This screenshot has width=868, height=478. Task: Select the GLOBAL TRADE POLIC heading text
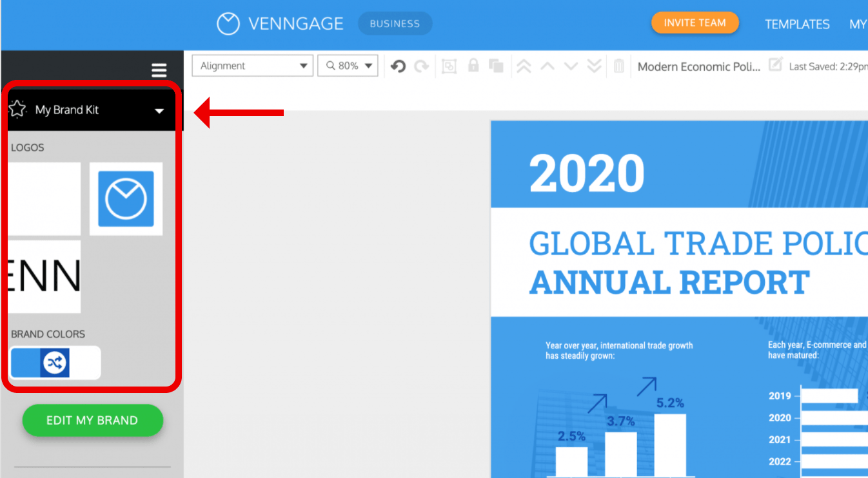[x=698, y=244]
